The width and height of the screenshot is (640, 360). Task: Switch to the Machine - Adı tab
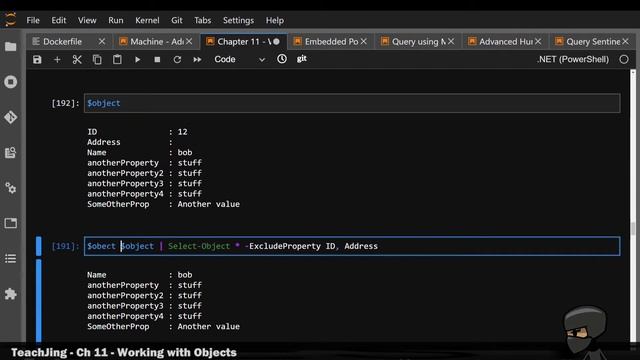(157, 42)
